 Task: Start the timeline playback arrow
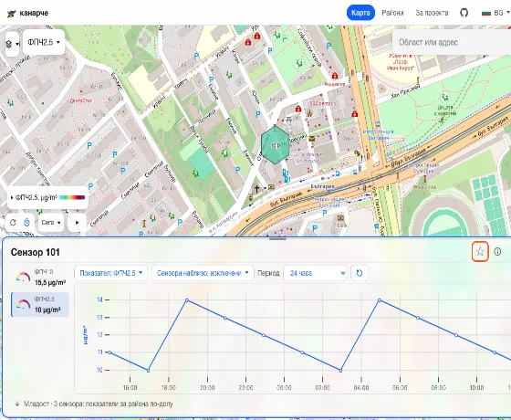[78, 223]
